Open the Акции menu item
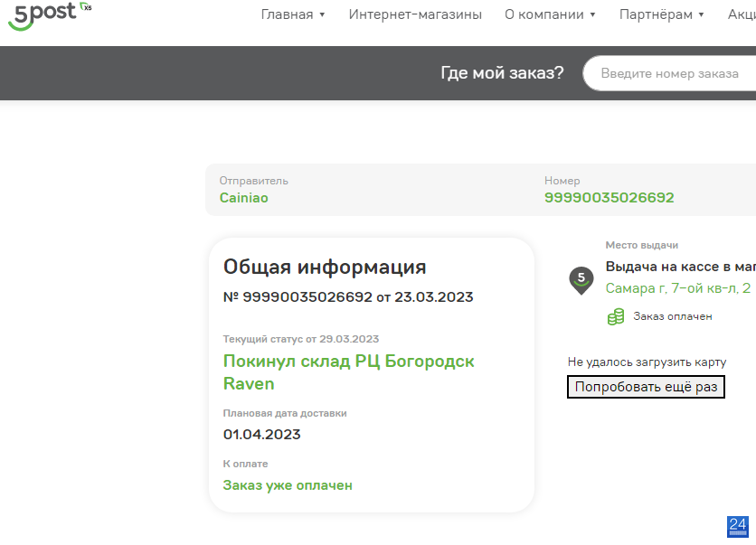The height and width of the screenshot is (545, 756). pos(742,14)
